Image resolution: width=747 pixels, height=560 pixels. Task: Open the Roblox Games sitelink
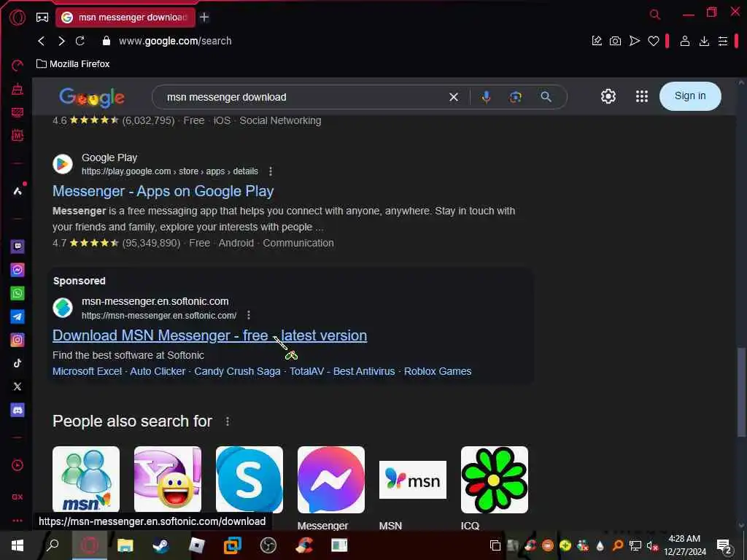pyautogui.click(x=438, y=371)
